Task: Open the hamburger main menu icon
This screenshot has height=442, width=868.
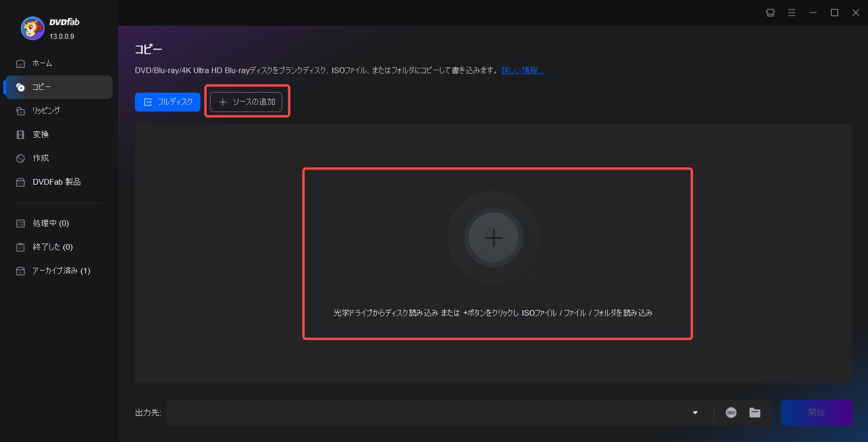Action: click(792, 13)
